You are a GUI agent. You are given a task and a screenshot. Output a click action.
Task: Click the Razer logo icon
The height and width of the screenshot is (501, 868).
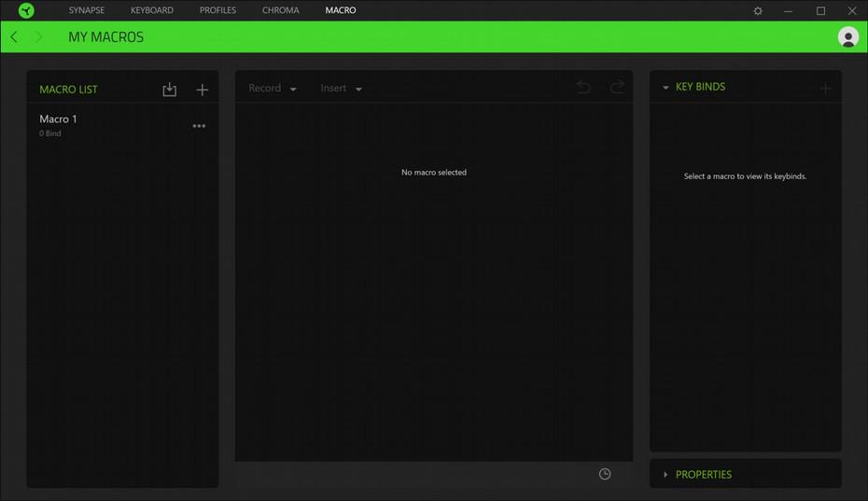pyautogui.click(x=26, y=10)
